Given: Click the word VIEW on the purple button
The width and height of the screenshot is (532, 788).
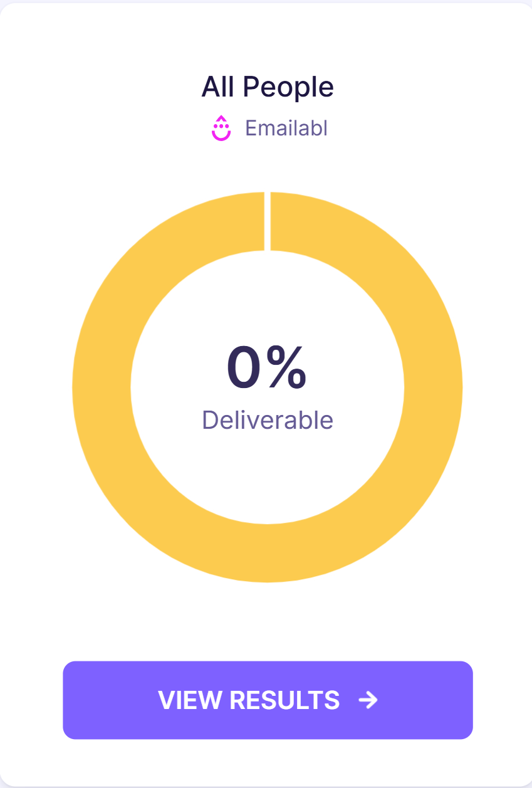Looking at the screenshot, I should click(190, 700).
